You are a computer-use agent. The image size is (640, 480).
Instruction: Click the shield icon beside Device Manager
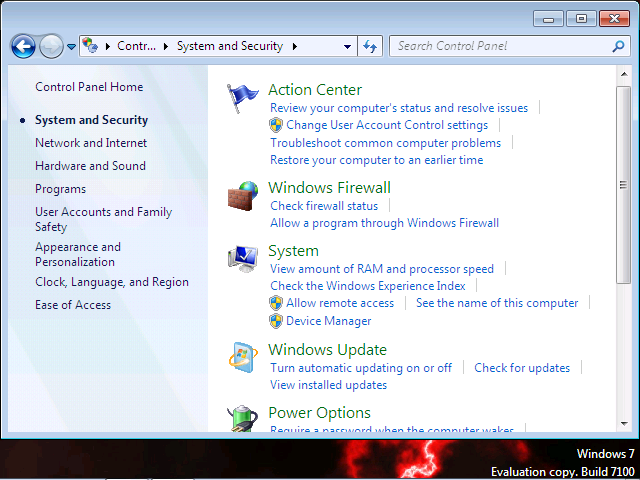click(x=276, y=321)
